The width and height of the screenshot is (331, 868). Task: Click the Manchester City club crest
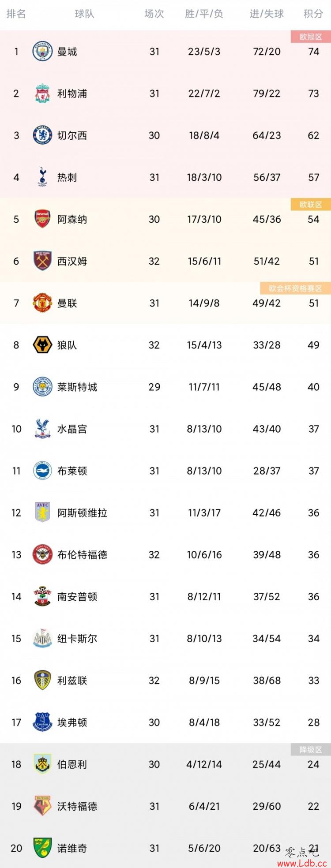click(43, 52)
